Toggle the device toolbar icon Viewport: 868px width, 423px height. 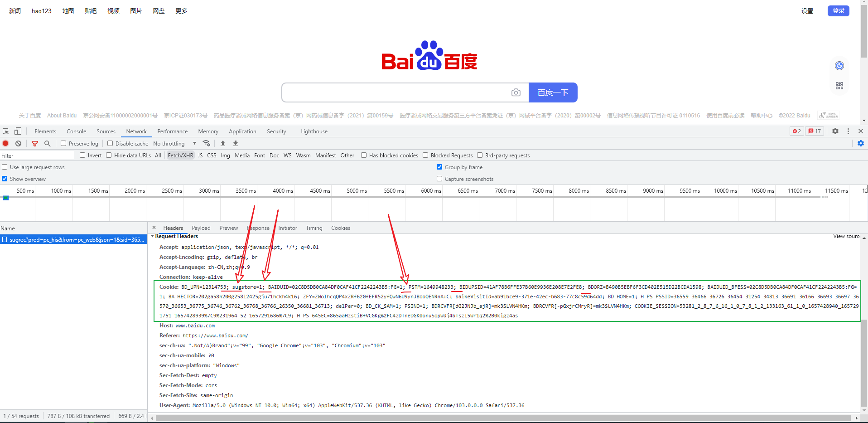click(x=18, y=131)
